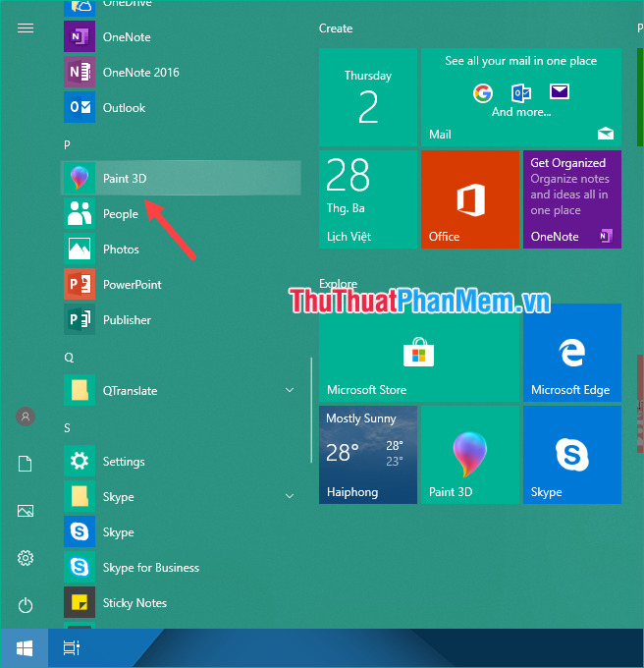Open Settings gear in left rail
Screen dimensions: 644x668
[26, 558]
